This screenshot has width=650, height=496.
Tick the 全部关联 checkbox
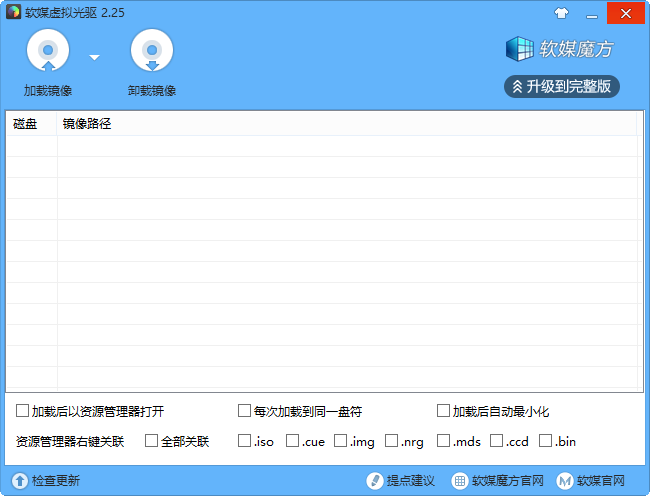[151, 440]
